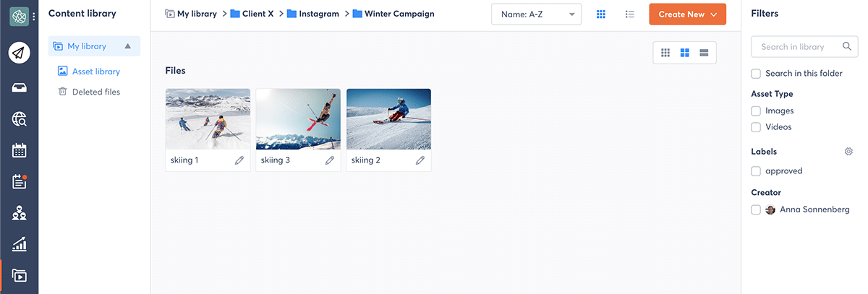Open label settings gear icon

coord(848,152)
